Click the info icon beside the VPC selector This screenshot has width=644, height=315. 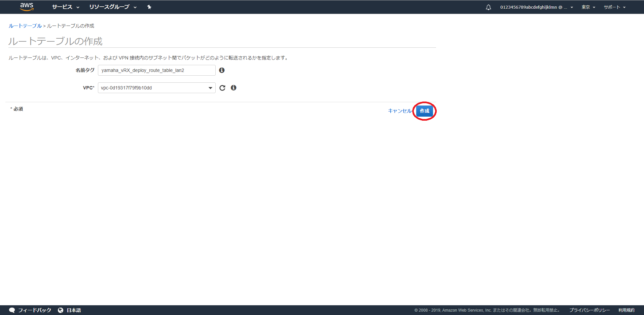pos(234,88)
